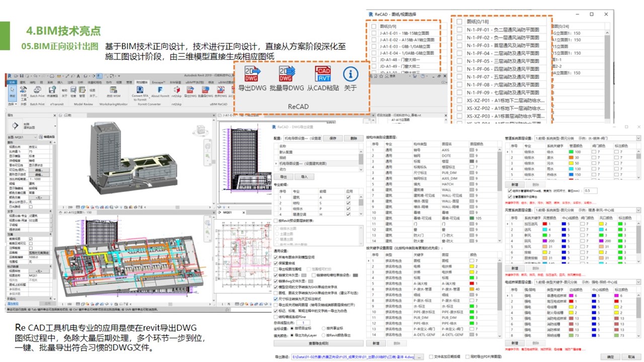Viewport: 644px width, 362px height.
Task: Click 确定 button in DWG导出设置
Action: point(610,356)
